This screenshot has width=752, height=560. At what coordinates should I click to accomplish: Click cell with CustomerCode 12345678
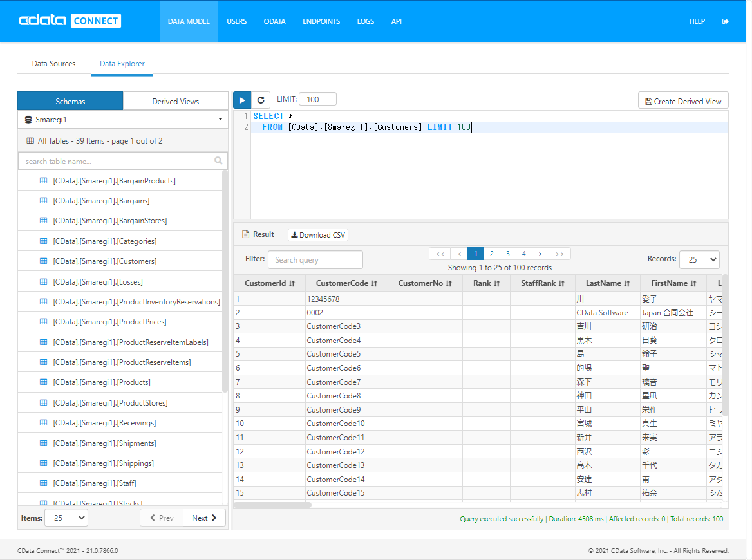(346, 299)
